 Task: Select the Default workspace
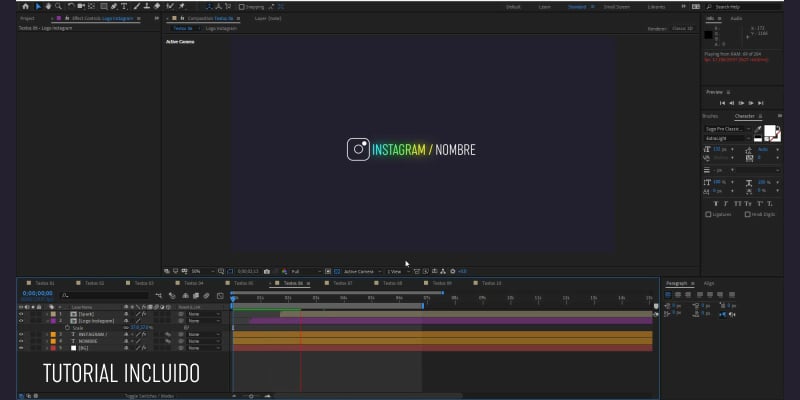[513, 7]
